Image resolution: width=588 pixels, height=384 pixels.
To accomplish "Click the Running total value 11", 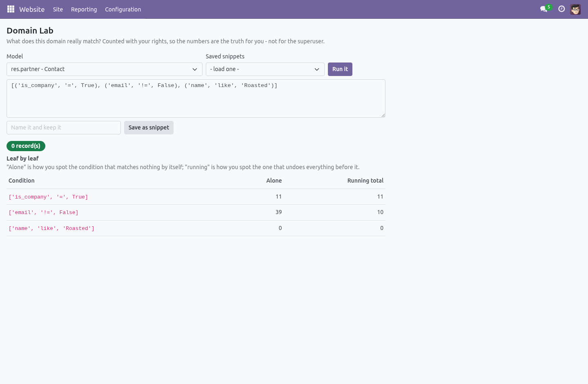I will [380, 196].
